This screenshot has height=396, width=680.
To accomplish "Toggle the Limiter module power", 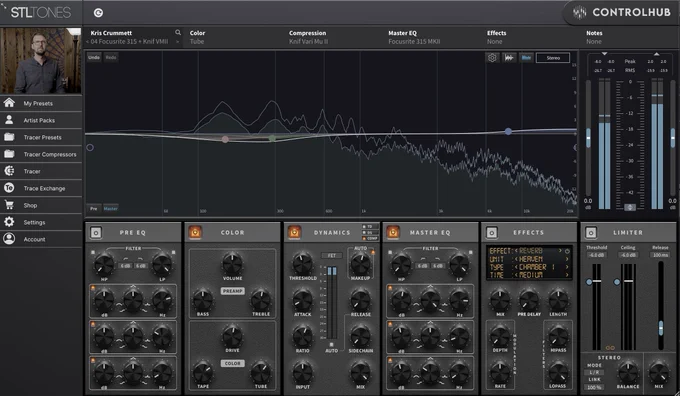I will [x=591, y=232].
